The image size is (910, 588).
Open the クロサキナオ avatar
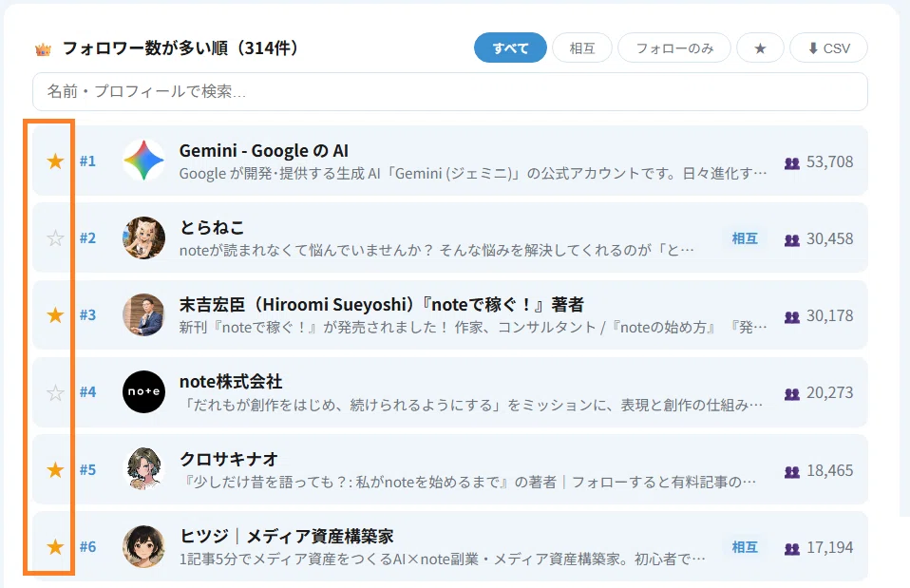coord(144,469)
